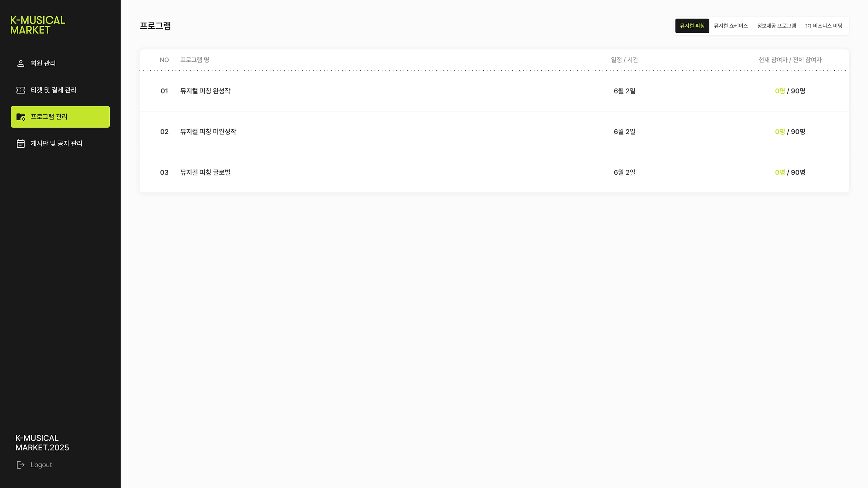
Task: Open 게시판 및 공지 관리 menu
Action: click(60, 144)
